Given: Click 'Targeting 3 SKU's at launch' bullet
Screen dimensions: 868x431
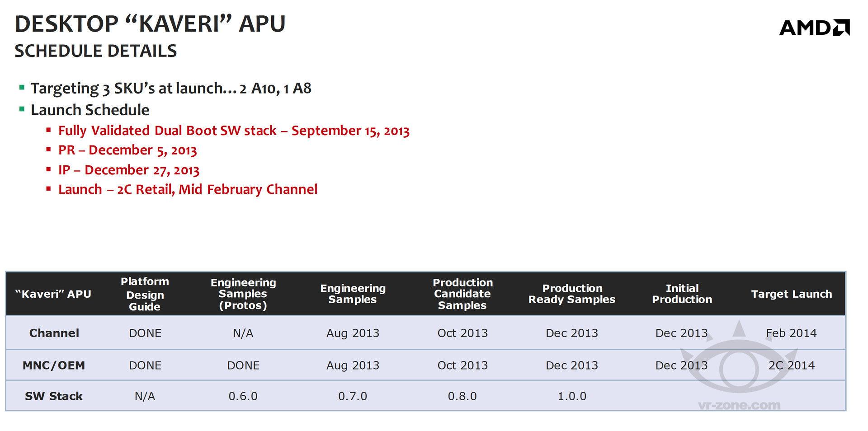Looking at the screenshot, I should click(171, 88).
